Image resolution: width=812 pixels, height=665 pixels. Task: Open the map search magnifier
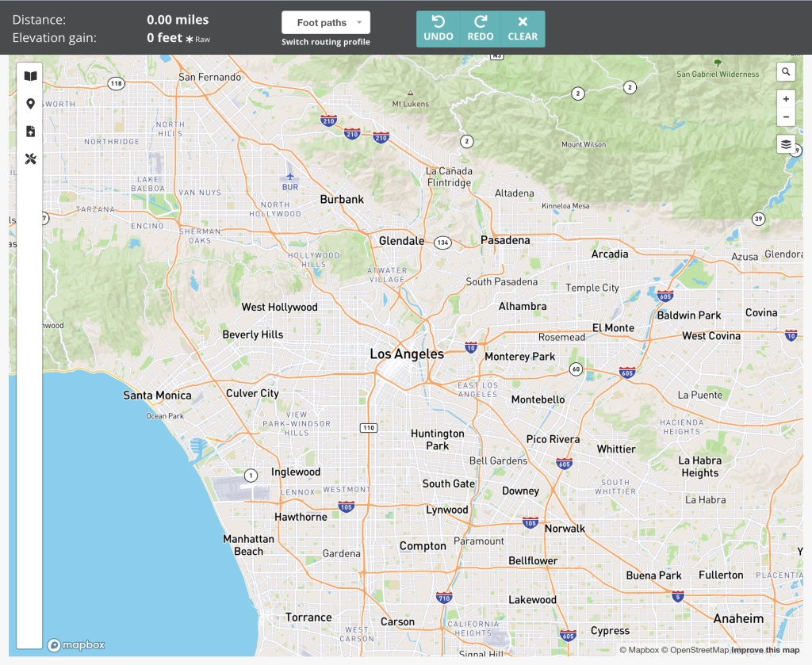click(786, 72)
